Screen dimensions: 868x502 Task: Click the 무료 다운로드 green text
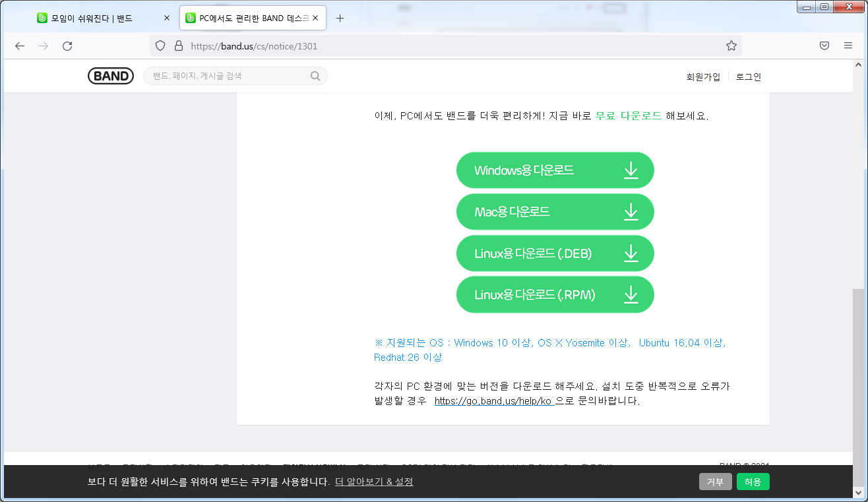pos(629,115)
